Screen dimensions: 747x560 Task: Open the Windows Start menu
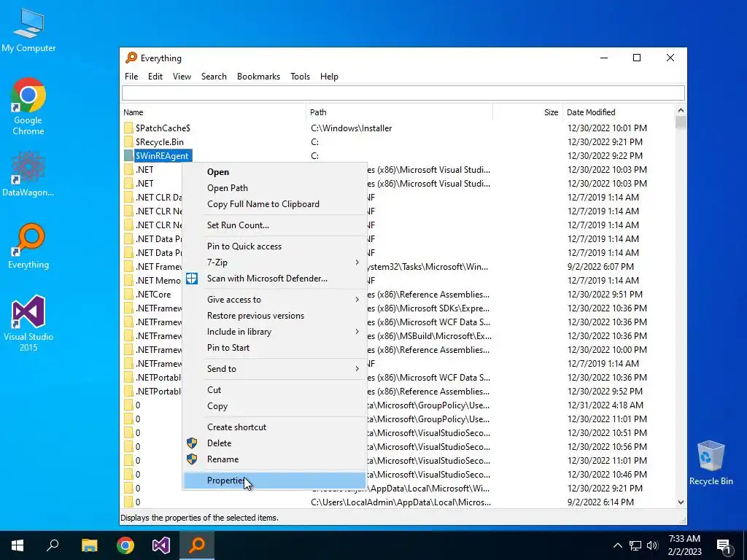(18, 545)
